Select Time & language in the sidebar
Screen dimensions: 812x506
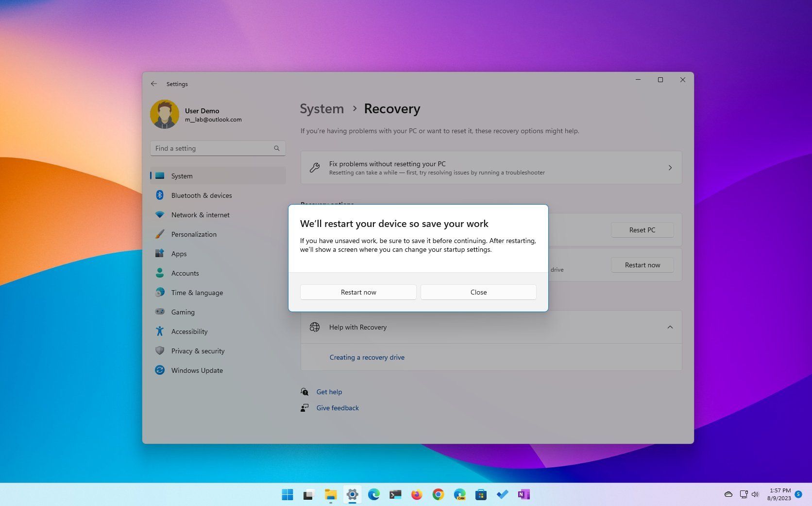[x=197, y=292]
